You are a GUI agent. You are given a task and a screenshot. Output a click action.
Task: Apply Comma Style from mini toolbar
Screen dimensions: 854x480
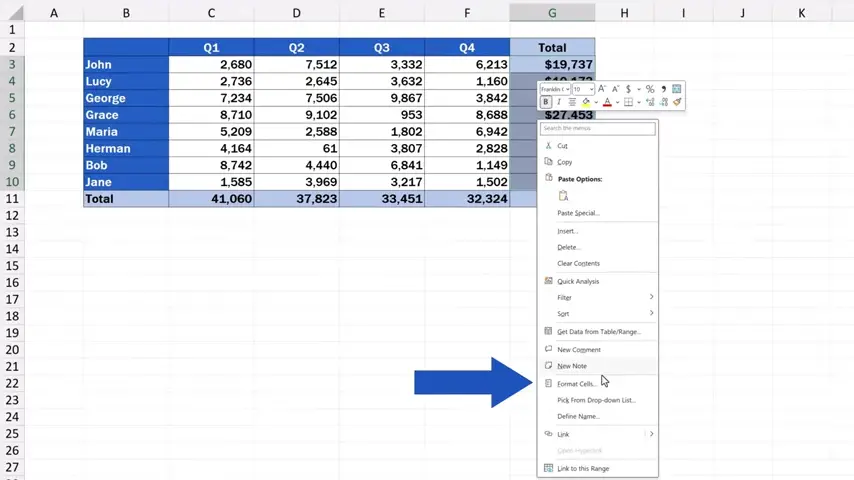point(663,89)
